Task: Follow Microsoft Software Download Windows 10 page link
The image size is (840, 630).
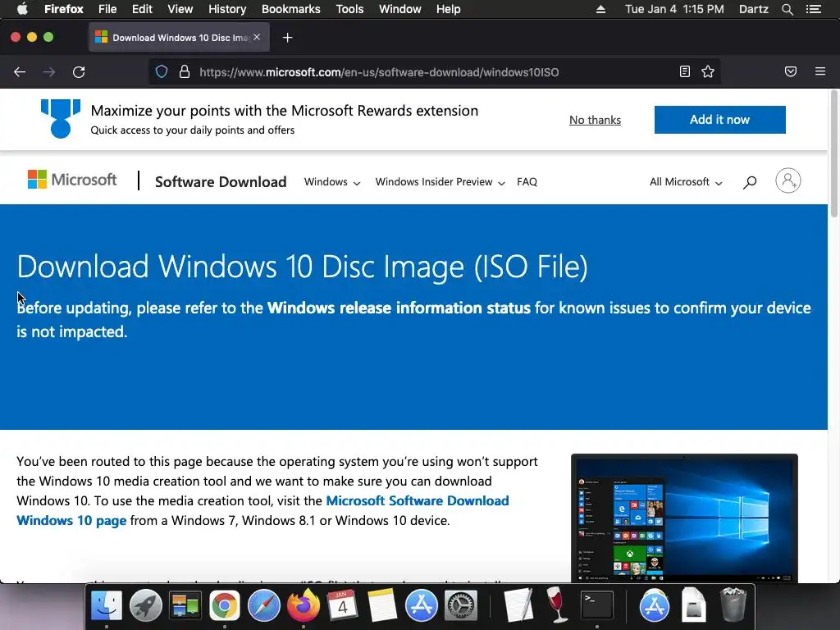Action: pyautogui.click(x=262, y=510)
